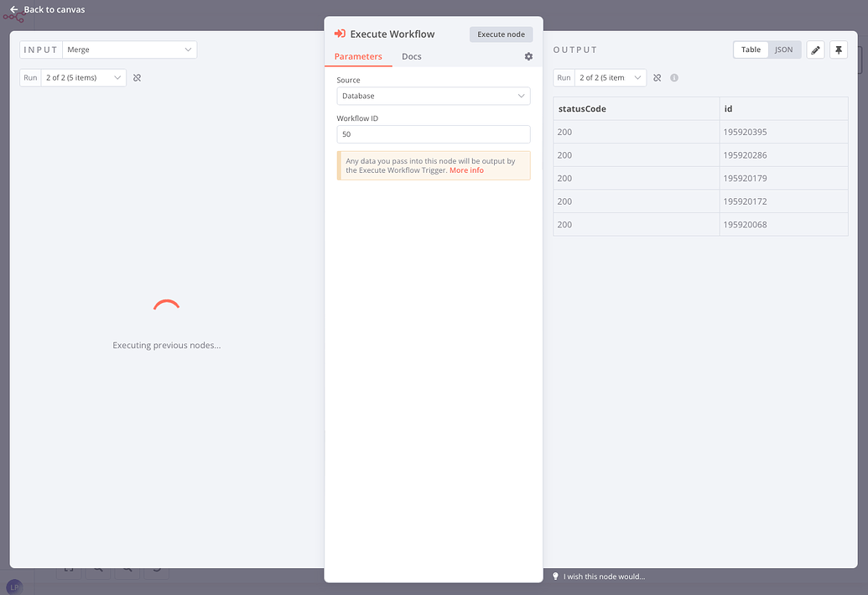
Task: Toggle output run linking with the unlink icon
Action: click(658, 77)
